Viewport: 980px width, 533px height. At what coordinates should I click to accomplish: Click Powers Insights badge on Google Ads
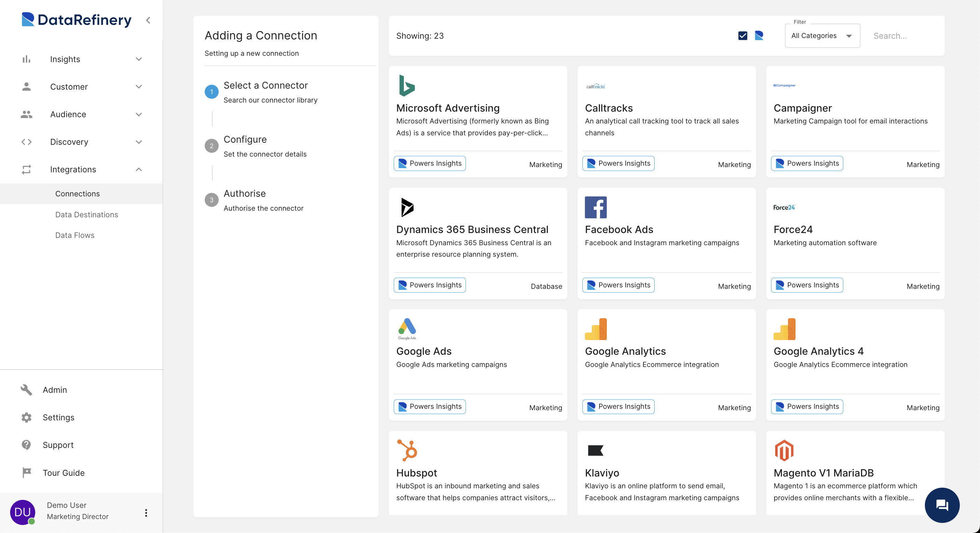point(430,406)
